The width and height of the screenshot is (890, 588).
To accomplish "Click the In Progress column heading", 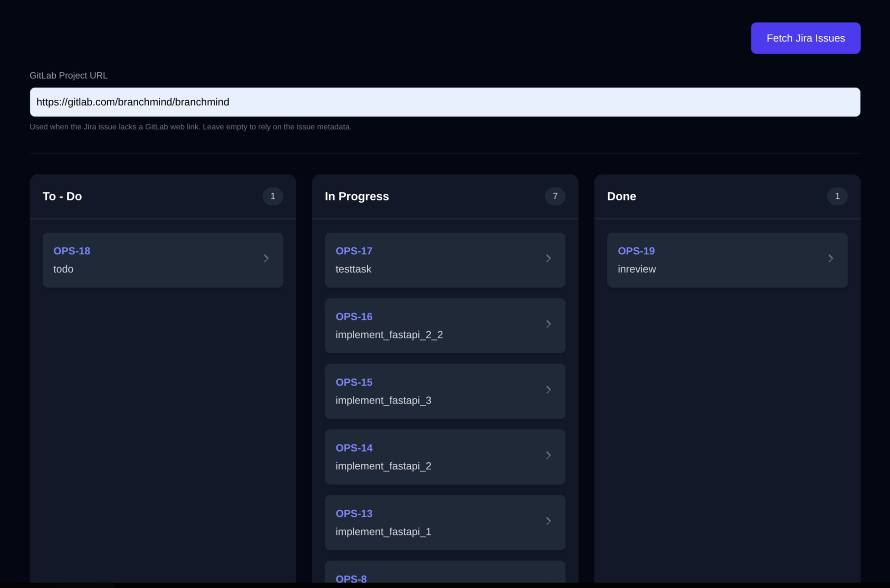I will point(357,196).
